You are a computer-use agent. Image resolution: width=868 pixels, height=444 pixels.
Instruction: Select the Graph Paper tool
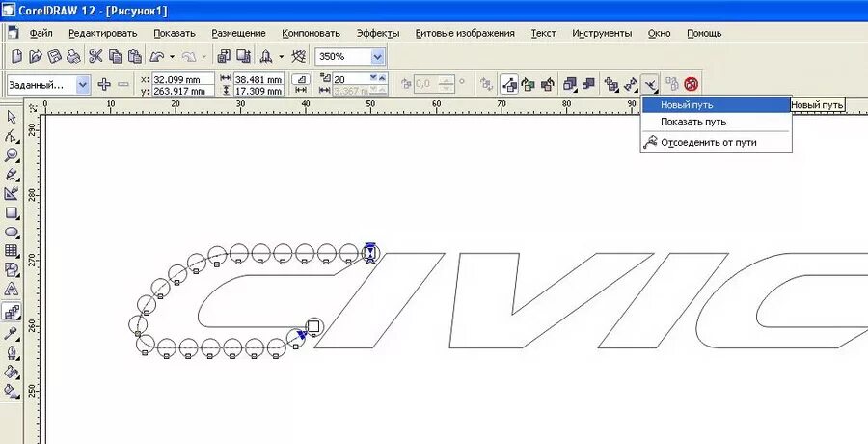[11, 251]
